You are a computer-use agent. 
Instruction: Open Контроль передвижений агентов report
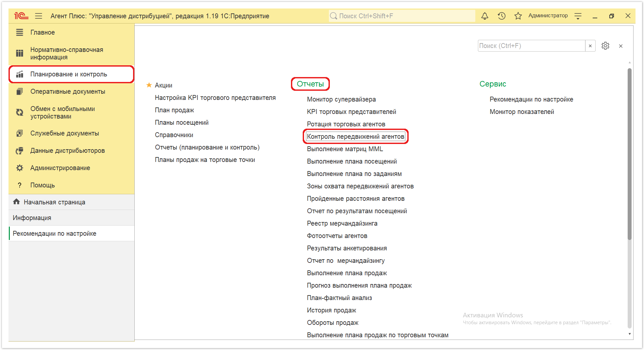(x=356, y=136)
